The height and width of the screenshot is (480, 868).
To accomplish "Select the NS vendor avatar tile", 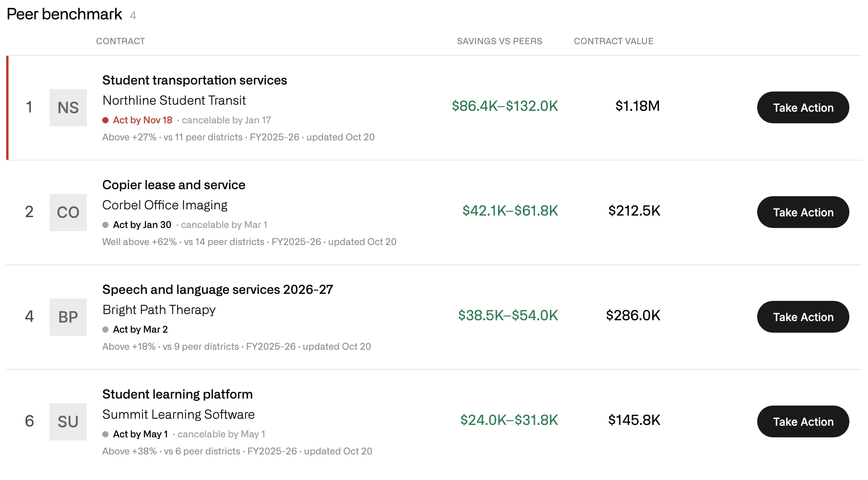I will 68,108.
